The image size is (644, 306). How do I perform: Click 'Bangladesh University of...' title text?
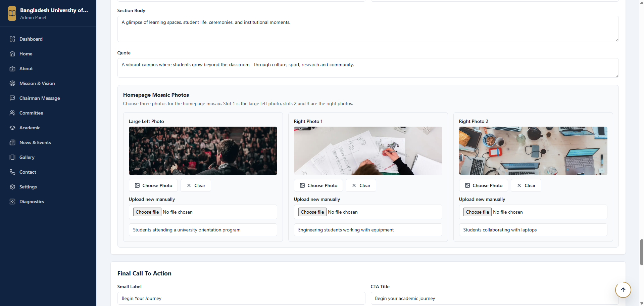coord(54,10)
